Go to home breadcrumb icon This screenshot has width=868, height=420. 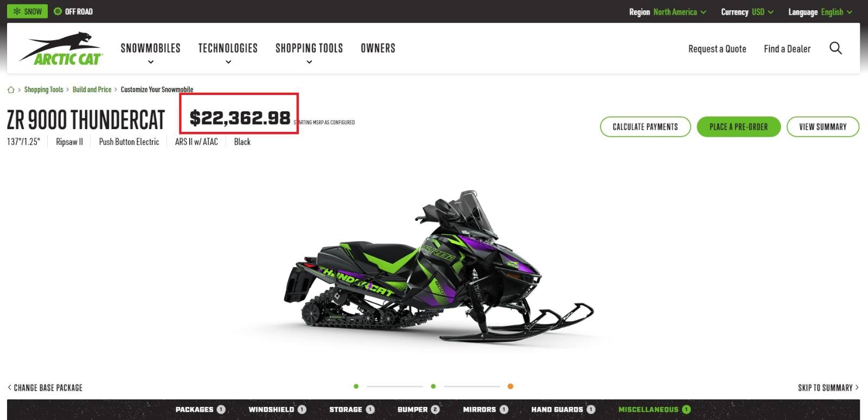[11, 90]
